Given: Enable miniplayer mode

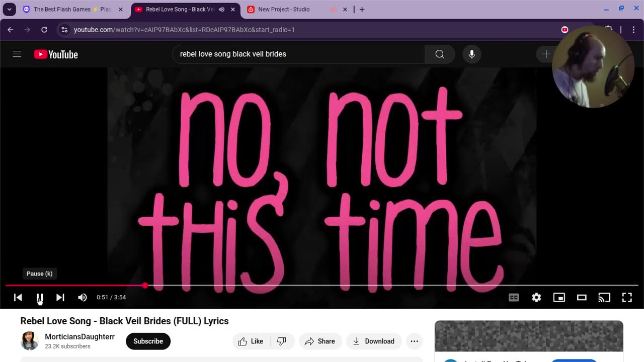Looking at the screenshot, I should point(559,298).
